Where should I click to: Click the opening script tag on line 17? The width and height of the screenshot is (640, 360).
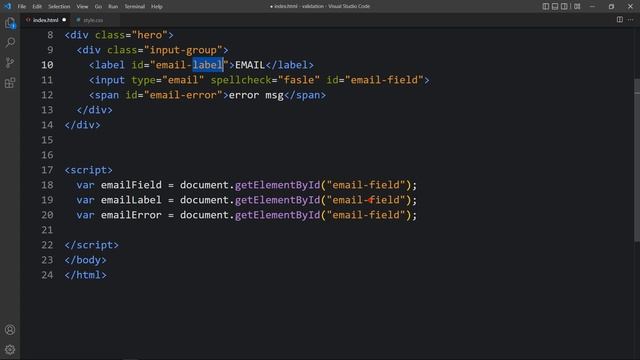coord(89,170)
